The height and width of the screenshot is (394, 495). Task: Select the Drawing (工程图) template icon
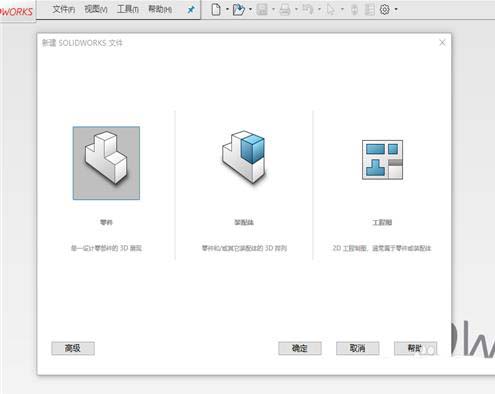[x=382, y=160]
